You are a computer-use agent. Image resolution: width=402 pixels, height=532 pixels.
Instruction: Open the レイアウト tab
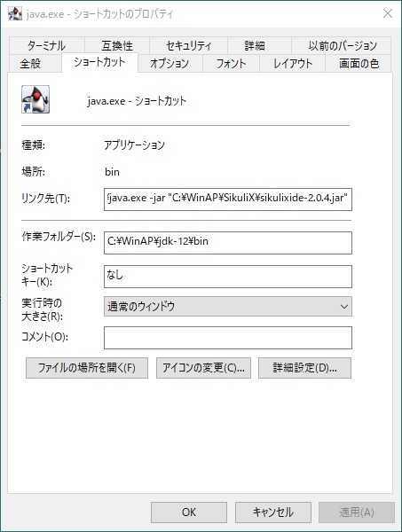293,63
